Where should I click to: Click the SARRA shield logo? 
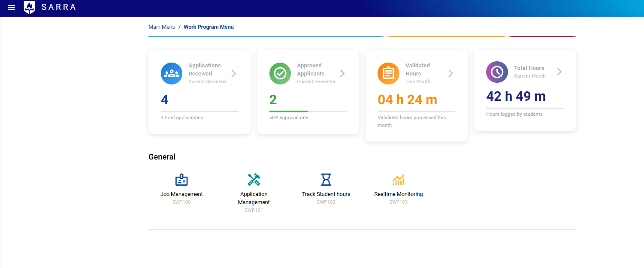click(29, 7)
